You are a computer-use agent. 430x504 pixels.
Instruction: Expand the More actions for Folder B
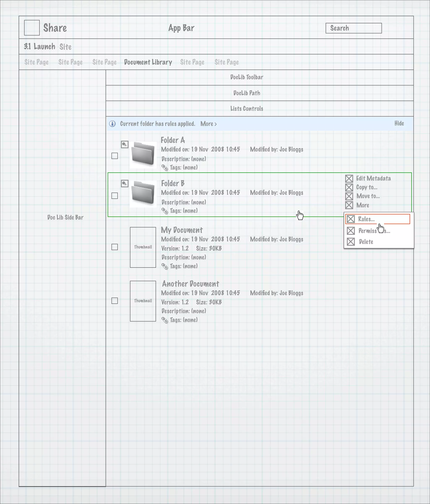coord(362,205)
